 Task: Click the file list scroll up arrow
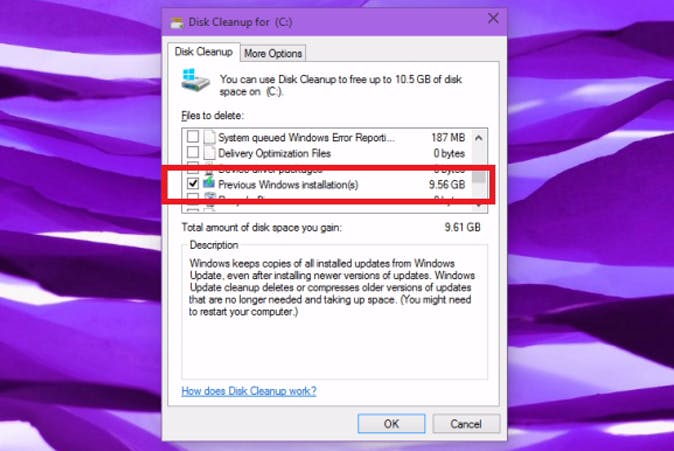(x=478, y=138)
